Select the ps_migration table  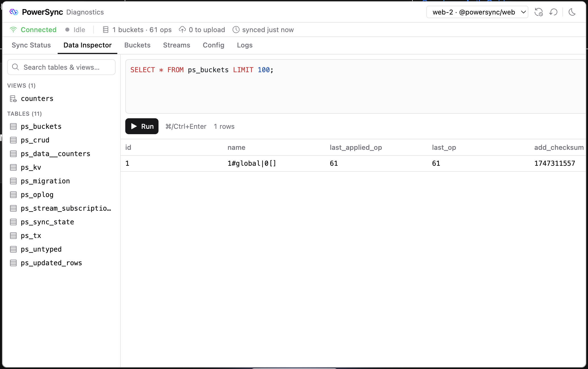point(61,181)
